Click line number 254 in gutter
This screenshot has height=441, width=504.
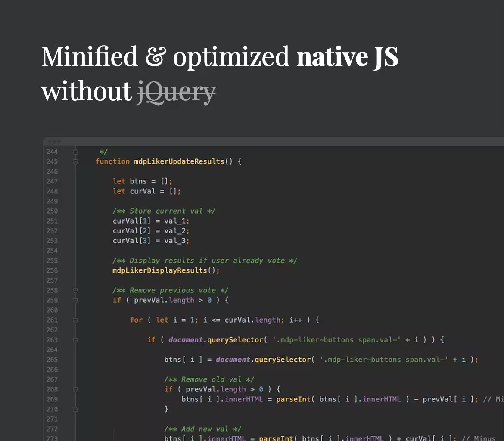52,251
